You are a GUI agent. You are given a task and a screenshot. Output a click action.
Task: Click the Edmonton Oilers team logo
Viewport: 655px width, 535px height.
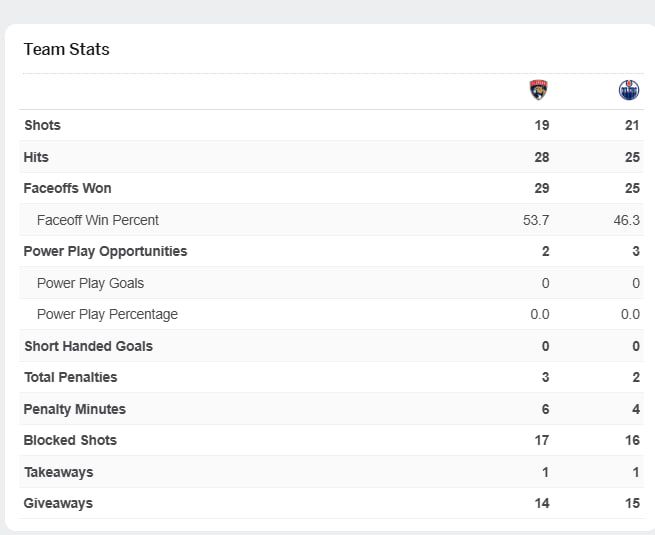coord(629,90)
